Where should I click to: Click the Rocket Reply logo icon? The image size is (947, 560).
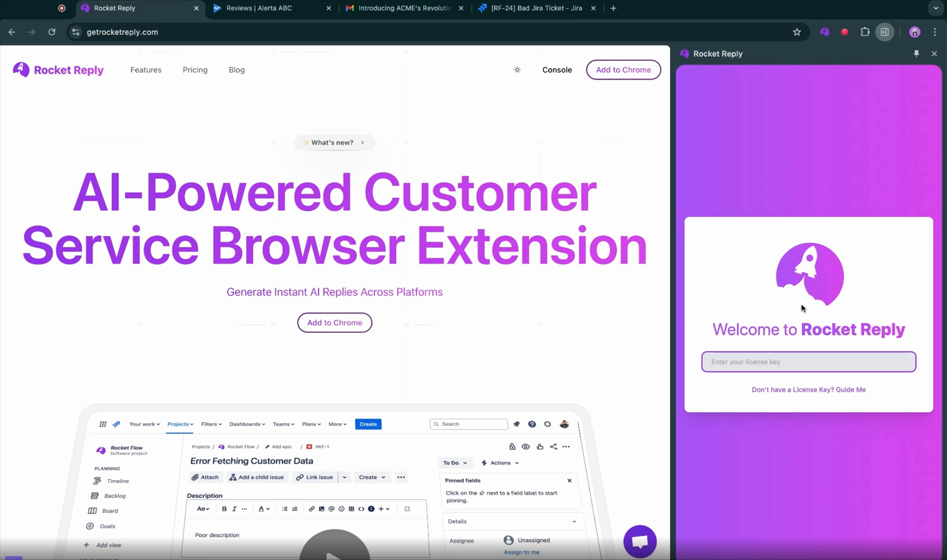(21, 70)
